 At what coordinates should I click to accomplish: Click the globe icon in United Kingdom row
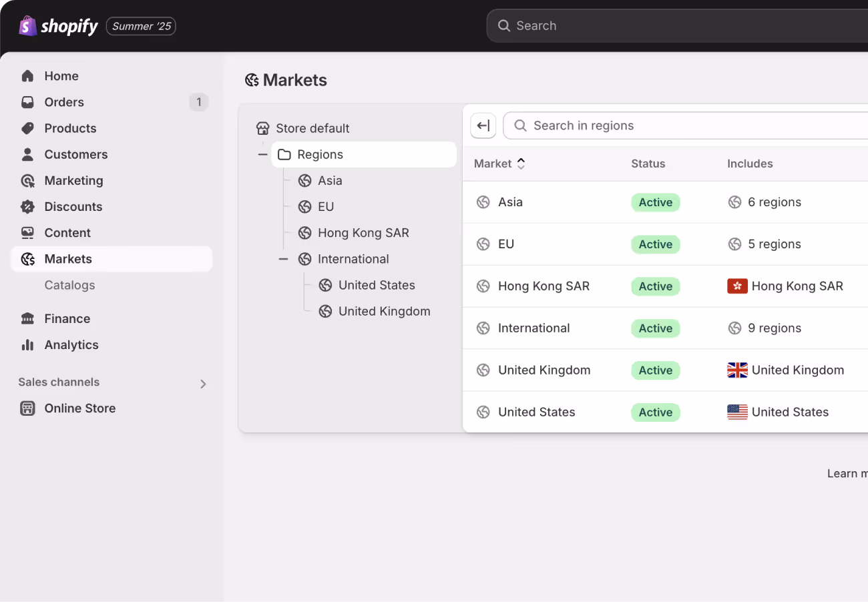click(483, 370)
